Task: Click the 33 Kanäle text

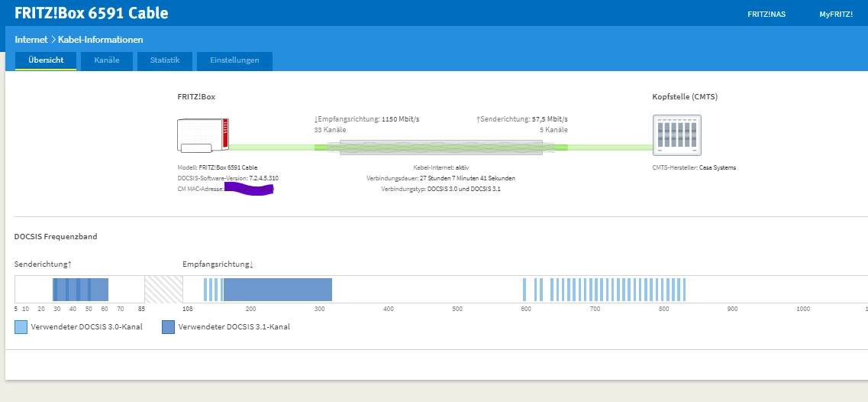Action: pos(330,130)
